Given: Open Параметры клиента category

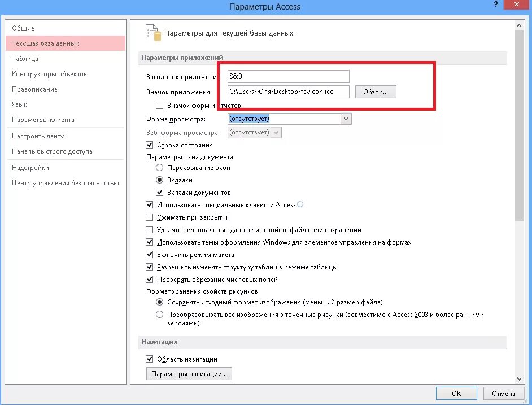Looking at the screenshot, I should (66, 120).
